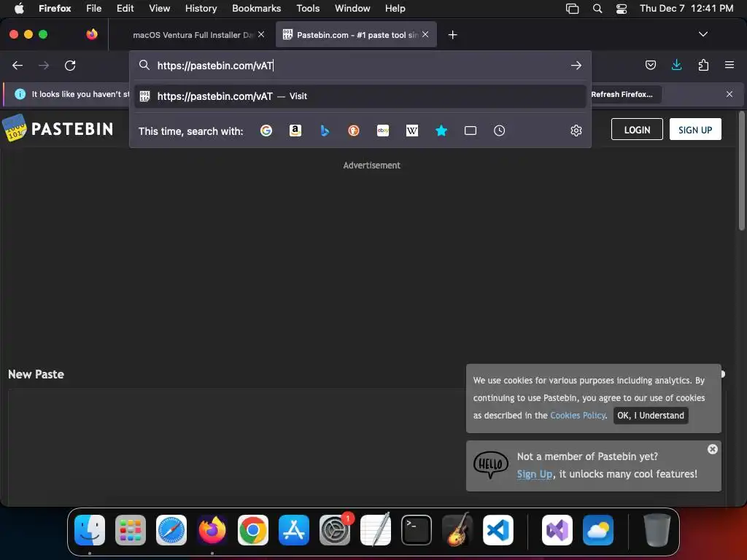This screenshot has width=747, height=560.
Task: Expand the list all tabs chevron
Action: [703, 34]
